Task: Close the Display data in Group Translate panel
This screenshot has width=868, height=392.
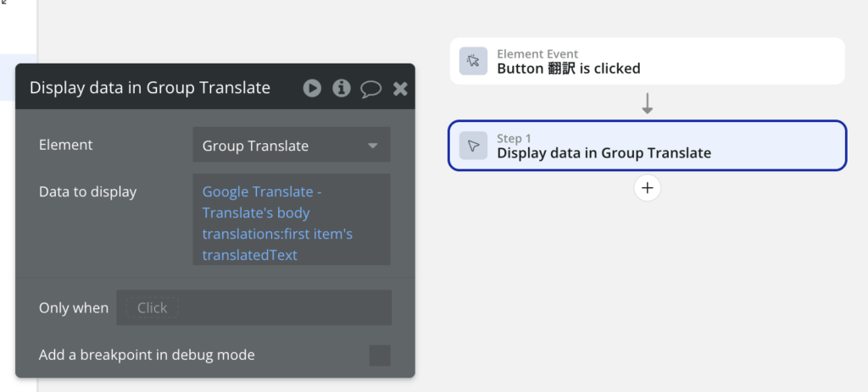Action: coord(400,88)
